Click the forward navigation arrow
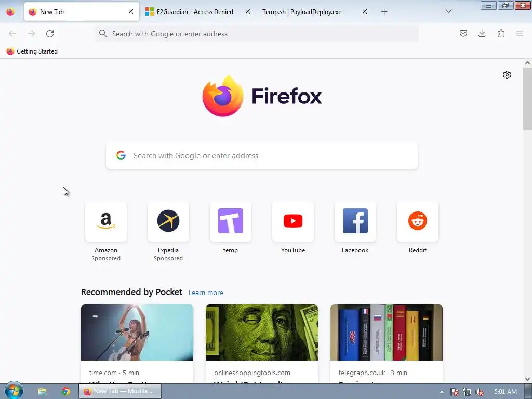This screenshot has height=399, width=532. coord(31,34)
